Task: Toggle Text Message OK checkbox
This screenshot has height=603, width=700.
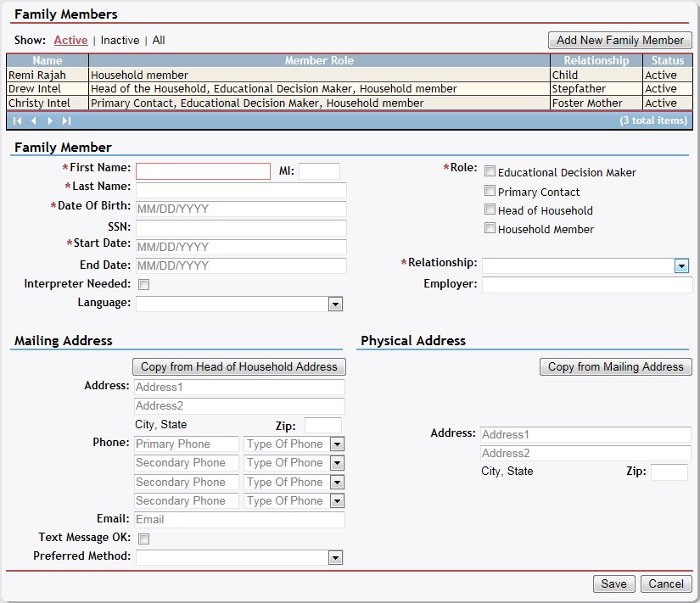Action: click(x=143, y=539)
